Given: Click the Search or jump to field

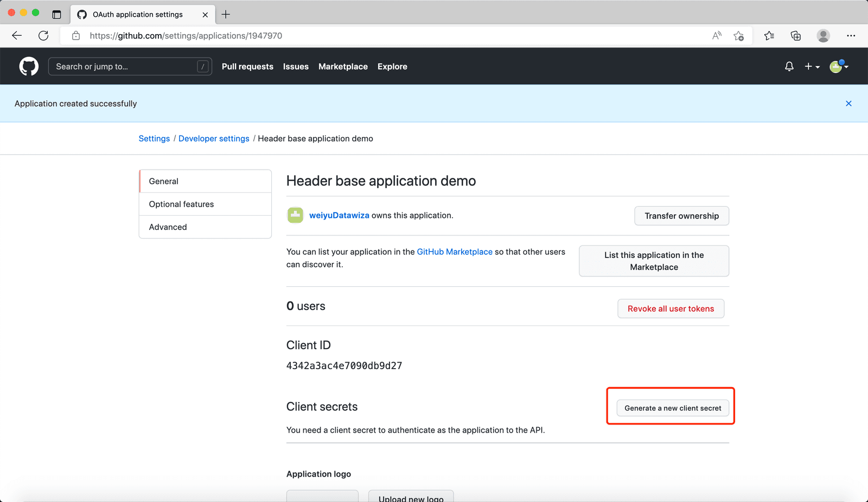Looking at the screenshot, I should 130,67.
